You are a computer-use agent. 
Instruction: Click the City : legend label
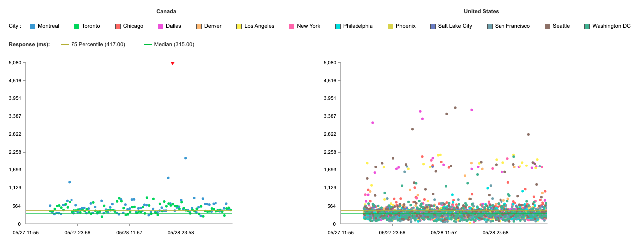tap(15, 26)
